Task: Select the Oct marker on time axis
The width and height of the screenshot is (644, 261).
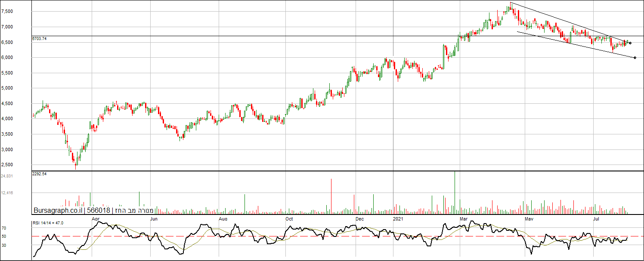Action: click(289, 219)
